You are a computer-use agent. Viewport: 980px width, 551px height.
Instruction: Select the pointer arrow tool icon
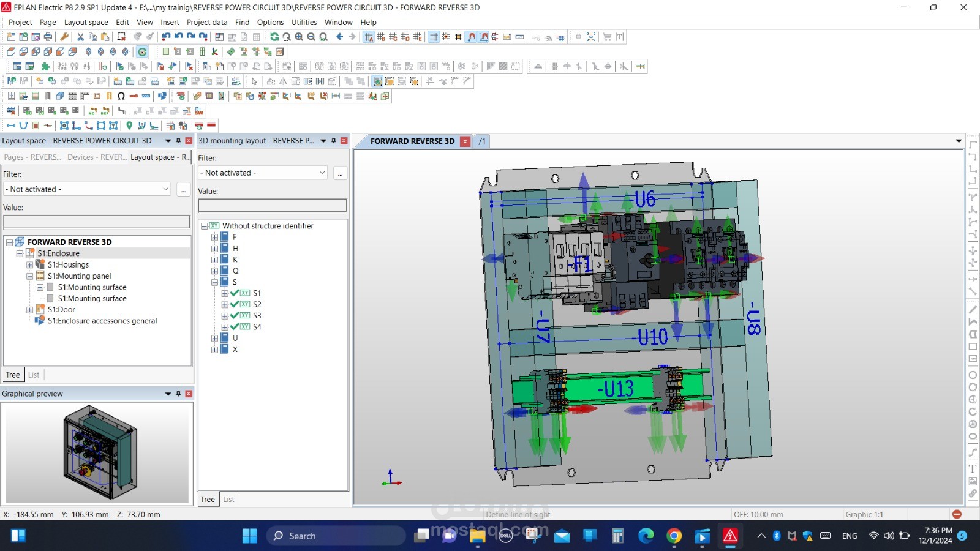[x=254, y=81]
